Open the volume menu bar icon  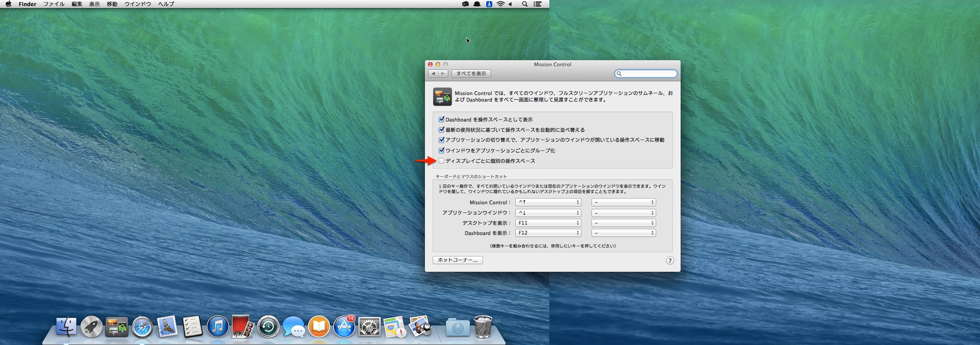510,4
